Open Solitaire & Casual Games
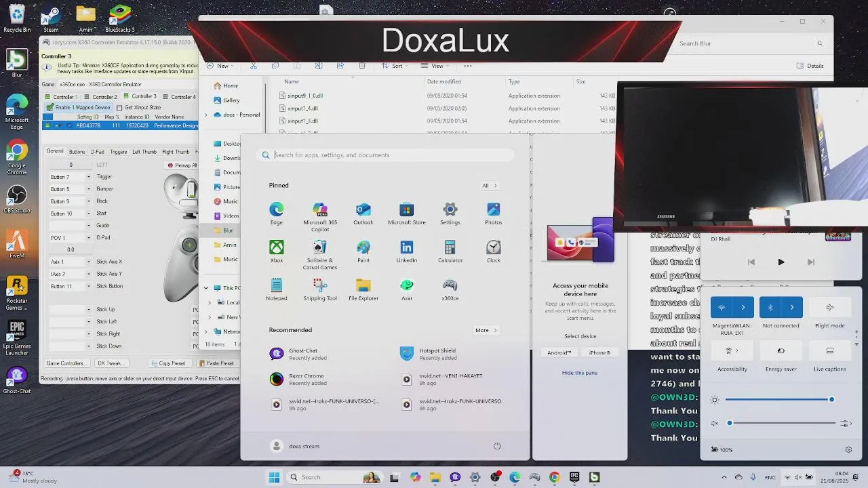This screenshot has height=488, width=868. [320, 255]
